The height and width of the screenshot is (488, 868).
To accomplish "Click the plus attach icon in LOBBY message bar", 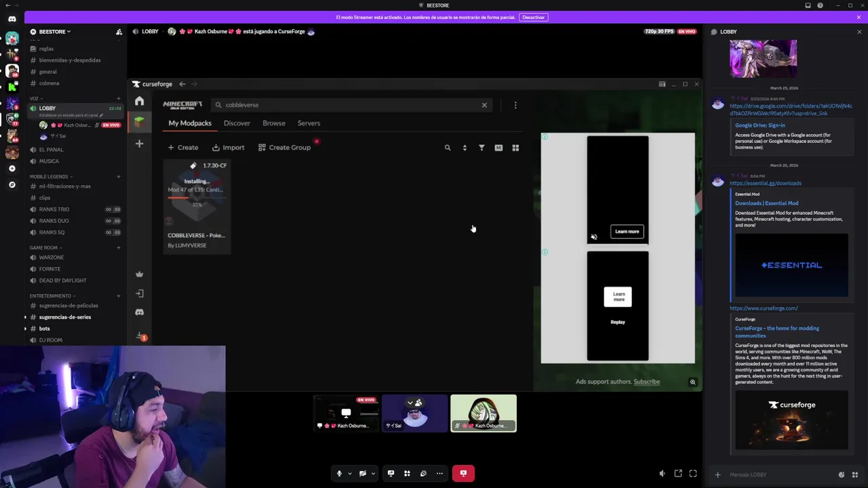I will [717, 474].
